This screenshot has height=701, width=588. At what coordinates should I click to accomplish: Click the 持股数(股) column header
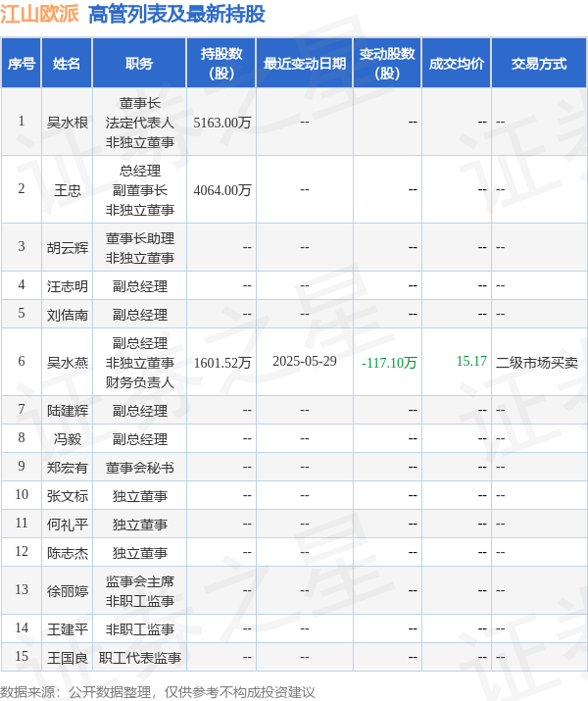[221, 63]
